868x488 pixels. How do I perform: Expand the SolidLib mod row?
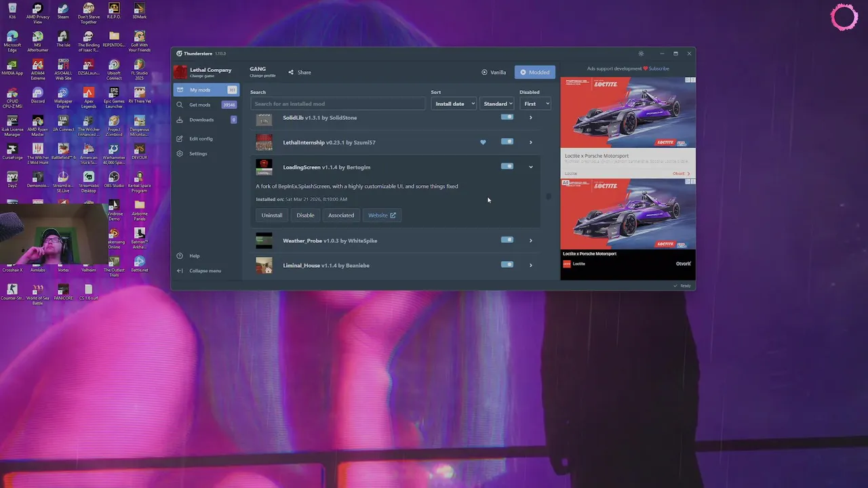coord(530,117)
